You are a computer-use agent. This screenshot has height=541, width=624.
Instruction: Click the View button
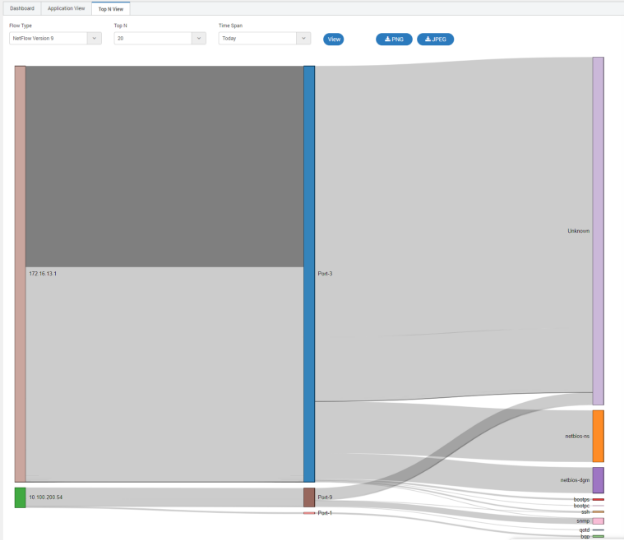click(x=333, y=39)
